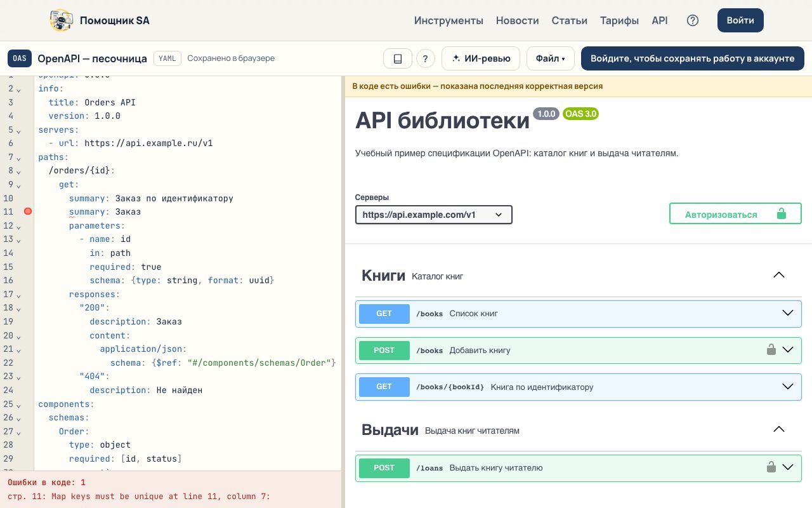Open the servers dropdown with api.example.com/v1

(434, 215)
